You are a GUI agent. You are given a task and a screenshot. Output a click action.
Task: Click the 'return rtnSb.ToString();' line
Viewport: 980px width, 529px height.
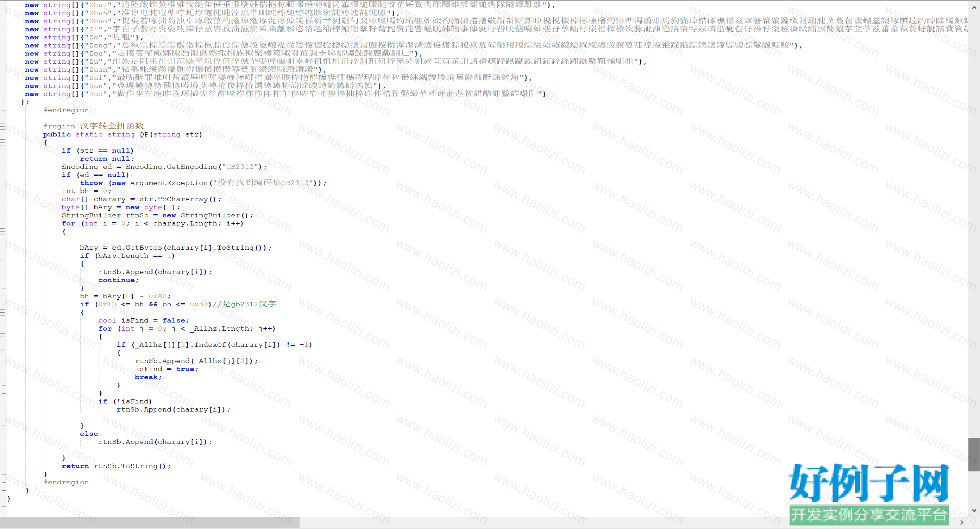pos(117,466)
